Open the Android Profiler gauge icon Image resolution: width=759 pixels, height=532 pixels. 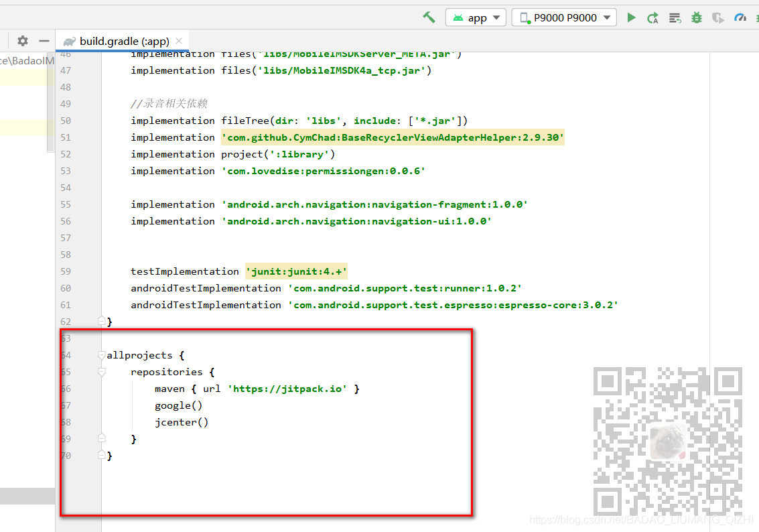point(740,17)
